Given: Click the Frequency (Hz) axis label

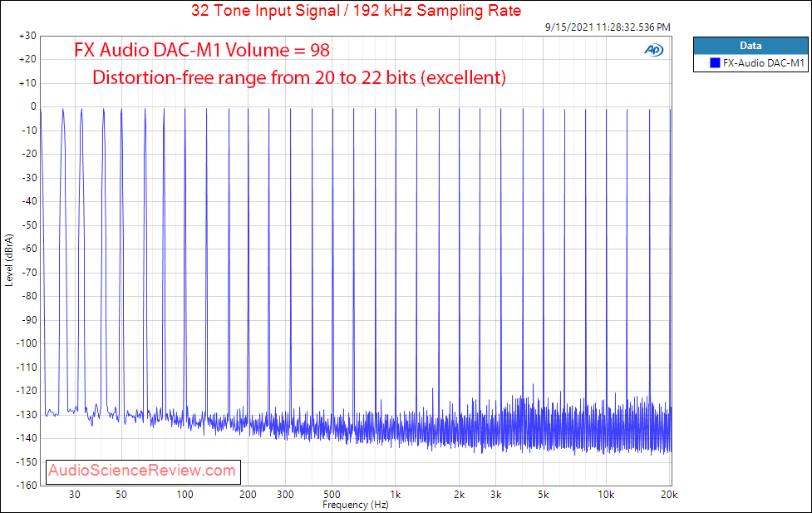Looking at the screenshot, I should click(355, 505).
